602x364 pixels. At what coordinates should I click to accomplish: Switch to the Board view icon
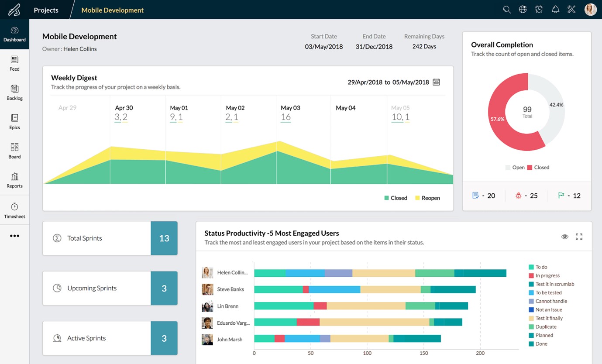tap(14, 149)
